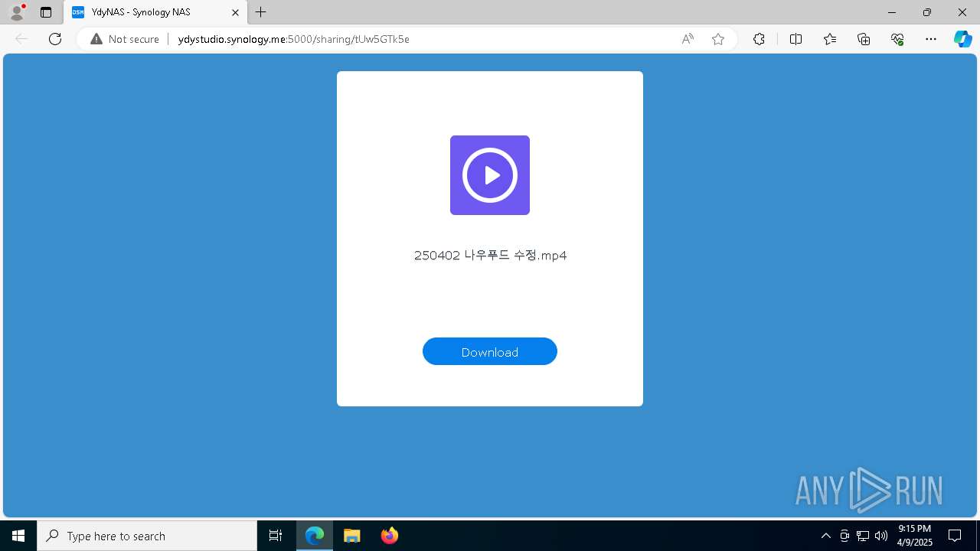Viewport: 980px width, 551px height.
Task: Launch Firefox from the taskbar
Action: (x=390, y=536)
